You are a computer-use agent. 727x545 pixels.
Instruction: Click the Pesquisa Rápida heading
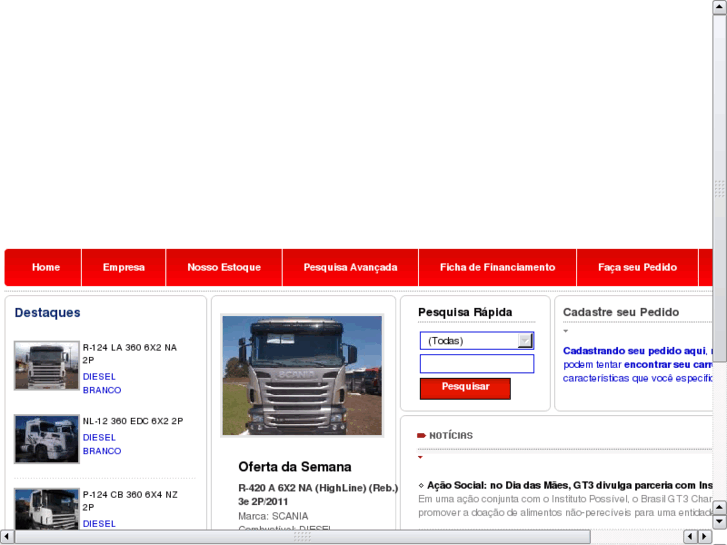[x=465, y=312]
